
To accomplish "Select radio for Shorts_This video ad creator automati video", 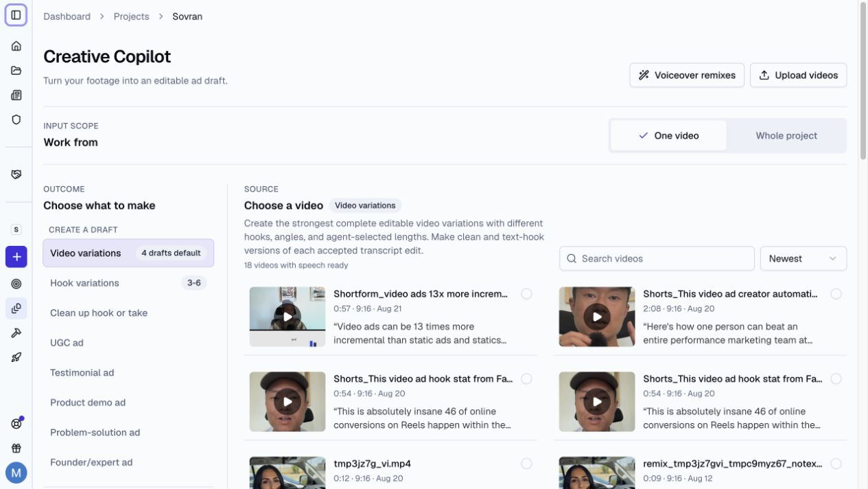I will click(836, 294).
